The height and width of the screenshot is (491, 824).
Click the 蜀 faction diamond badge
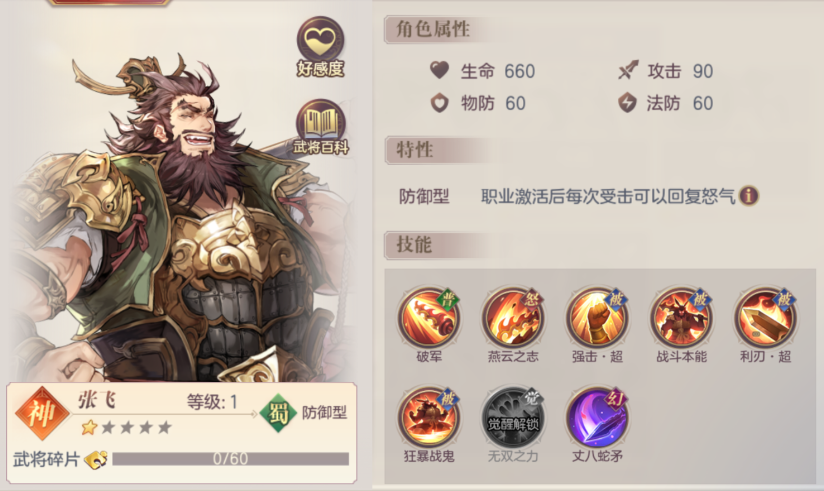[x=278, y=413]
